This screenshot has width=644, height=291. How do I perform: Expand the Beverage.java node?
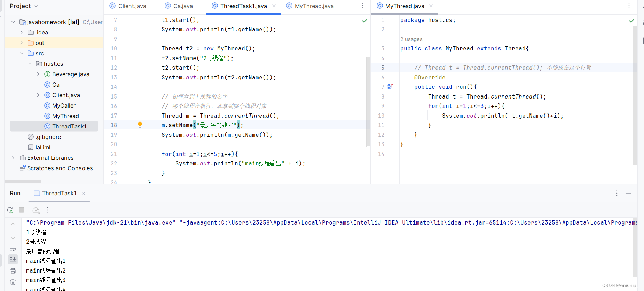point(38,74)
